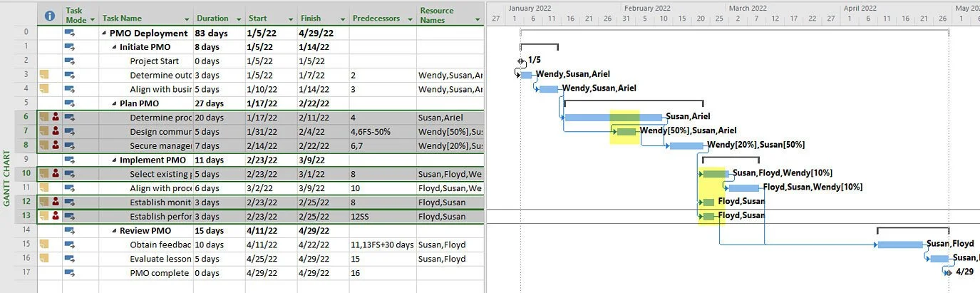Click task mode icon for Initiate PMO row

click(x=70, y=46)
